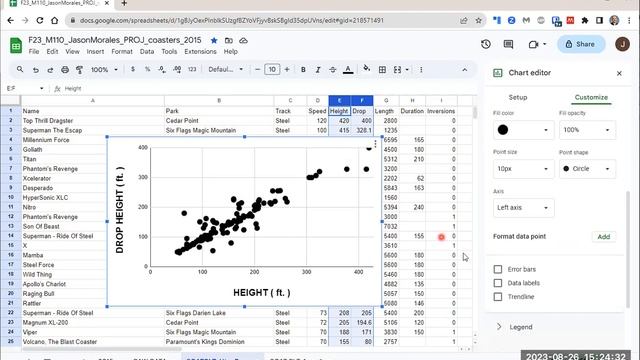
Task: Open fill color paint bucket
Action: point(367,69)
